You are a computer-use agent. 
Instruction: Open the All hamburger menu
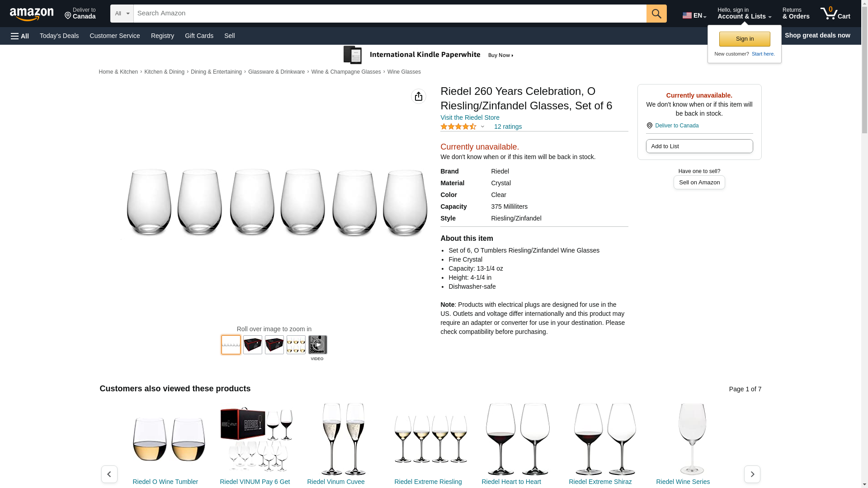[x=20, y=36]
